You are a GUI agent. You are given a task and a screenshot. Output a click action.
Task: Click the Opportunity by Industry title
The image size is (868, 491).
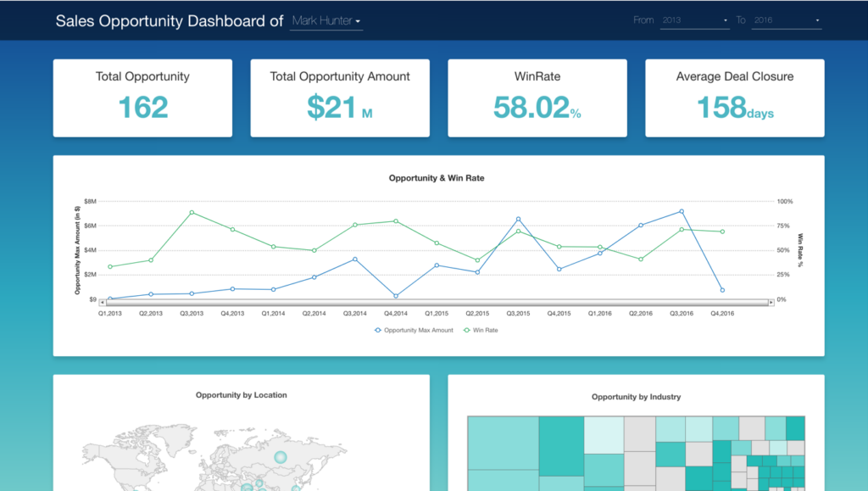636,397
